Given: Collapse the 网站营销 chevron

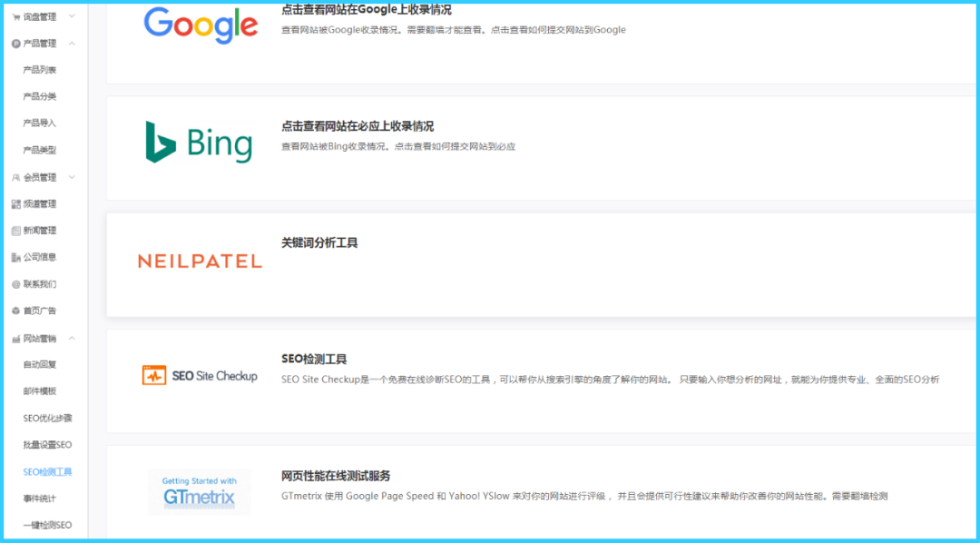Looking at the screenshot, I should coord(72,339).
